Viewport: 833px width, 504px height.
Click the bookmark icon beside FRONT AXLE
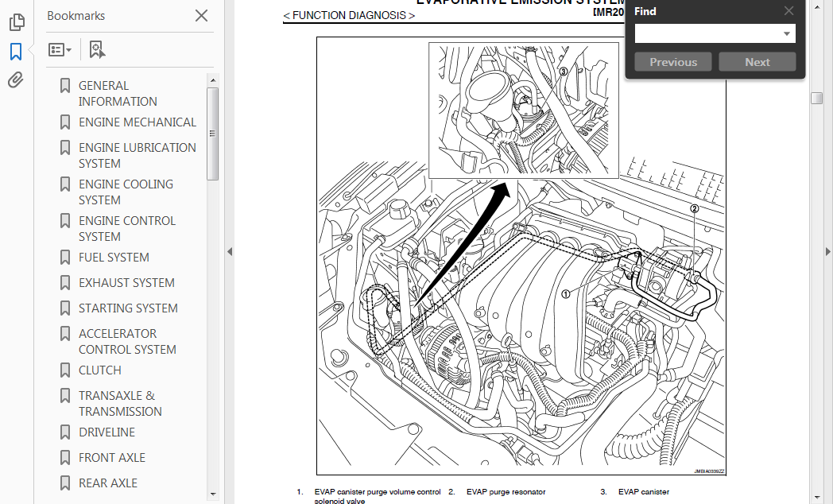[65, 458]
